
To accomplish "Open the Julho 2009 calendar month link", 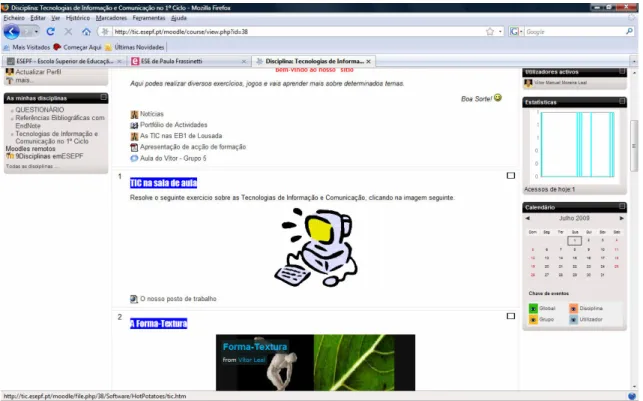I will (x=574, y=218).
